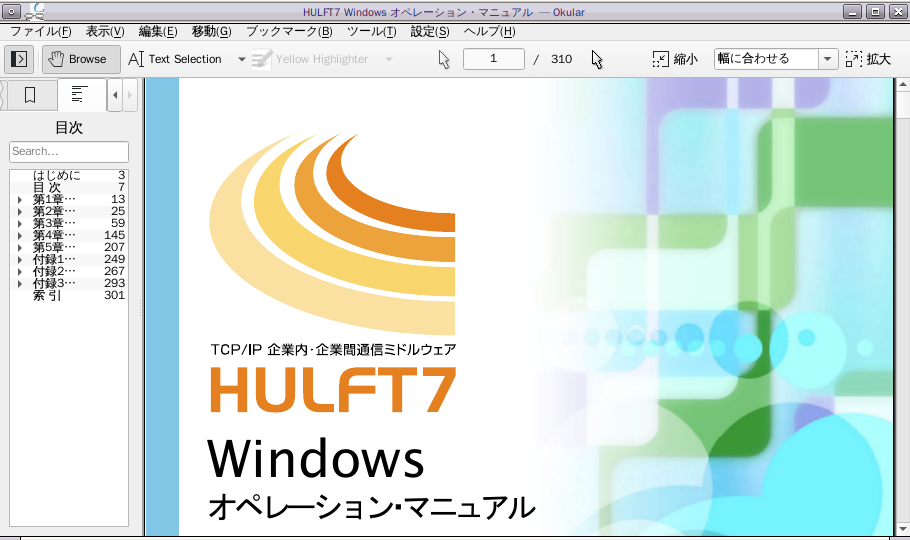Click the left tab-strip scroll handle

click(3, 95)
